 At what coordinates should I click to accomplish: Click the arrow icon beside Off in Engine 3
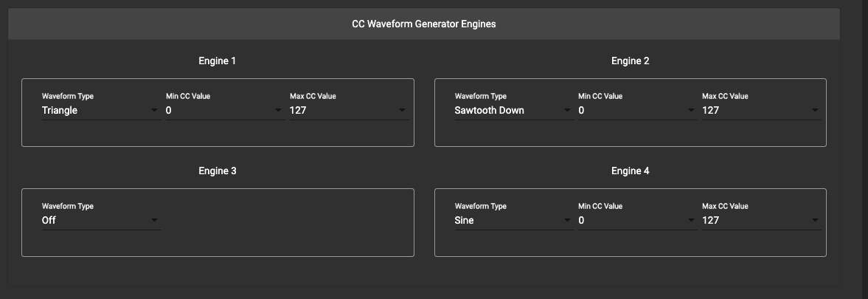pos(154,221)
